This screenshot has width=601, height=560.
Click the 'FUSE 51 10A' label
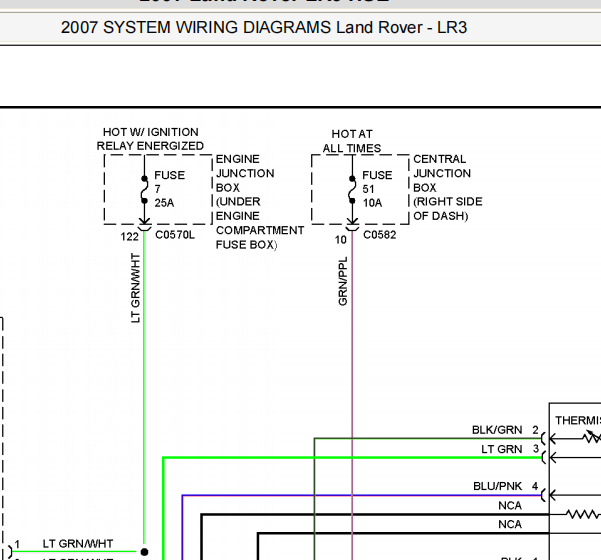[377, 189]
